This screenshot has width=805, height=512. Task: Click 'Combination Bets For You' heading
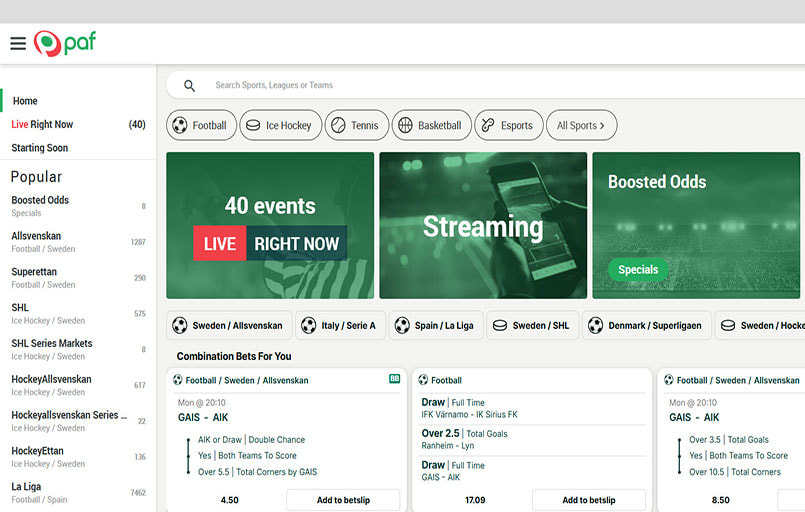click(234, 356)
